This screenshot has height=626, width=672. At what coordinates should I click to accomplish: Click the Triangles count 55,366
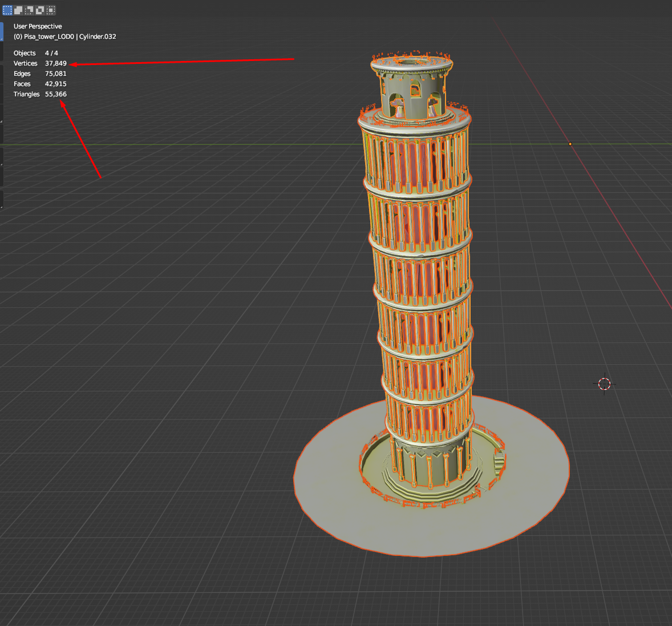(55, 94)
